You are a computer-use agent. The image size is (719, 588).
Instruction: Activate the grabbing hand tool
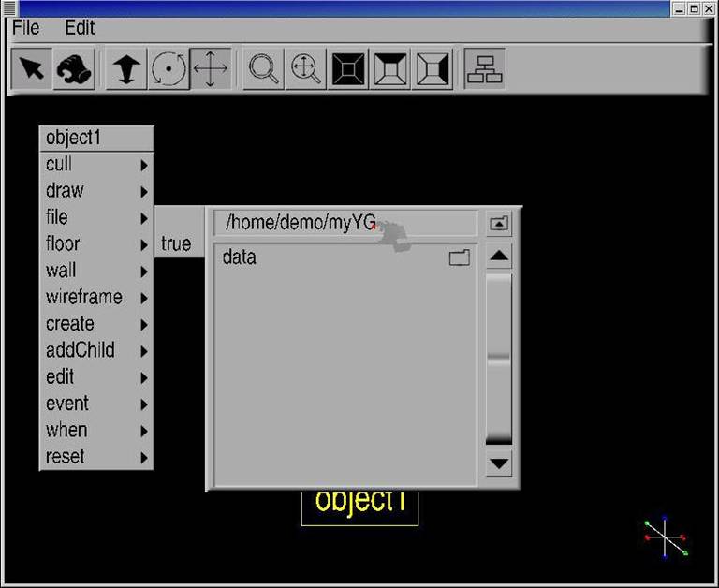pyautogui.click(x=74, y=68)
